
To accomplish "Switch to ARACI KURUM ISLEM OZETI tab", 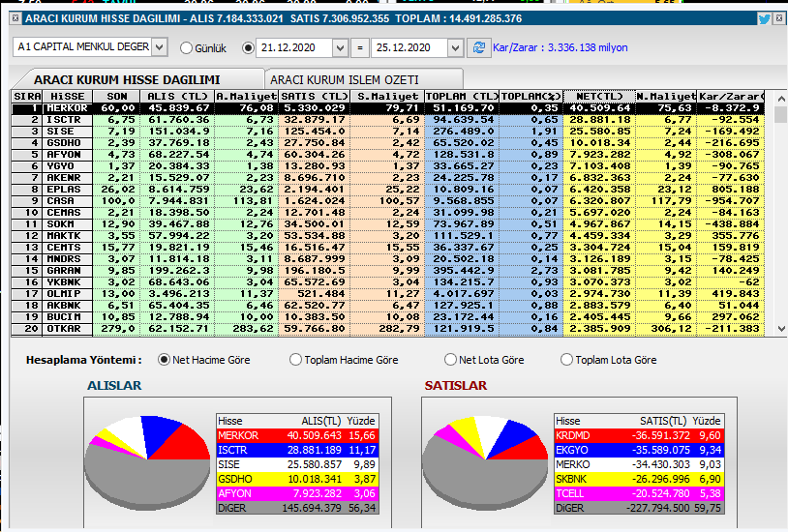I will [364, 79].
